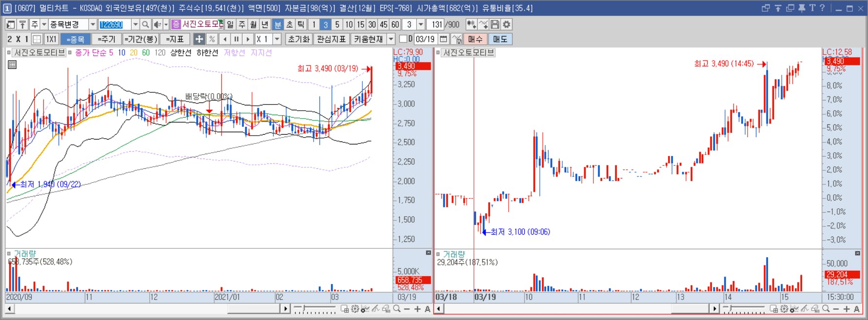The height and width of the screenshot is (320, 868).
Task: Click the 매수 buy button
Action: pos(475,39)
